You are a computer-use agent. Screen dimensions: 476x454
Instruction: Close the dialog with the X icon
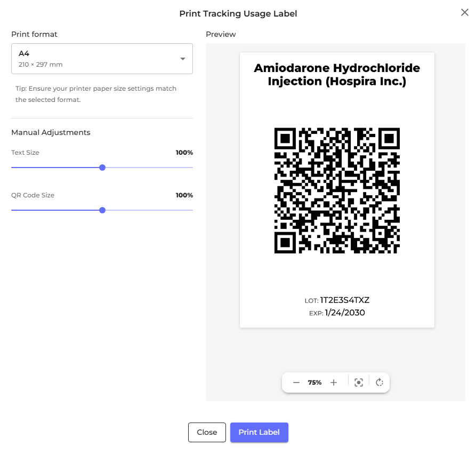coord(464,13)
